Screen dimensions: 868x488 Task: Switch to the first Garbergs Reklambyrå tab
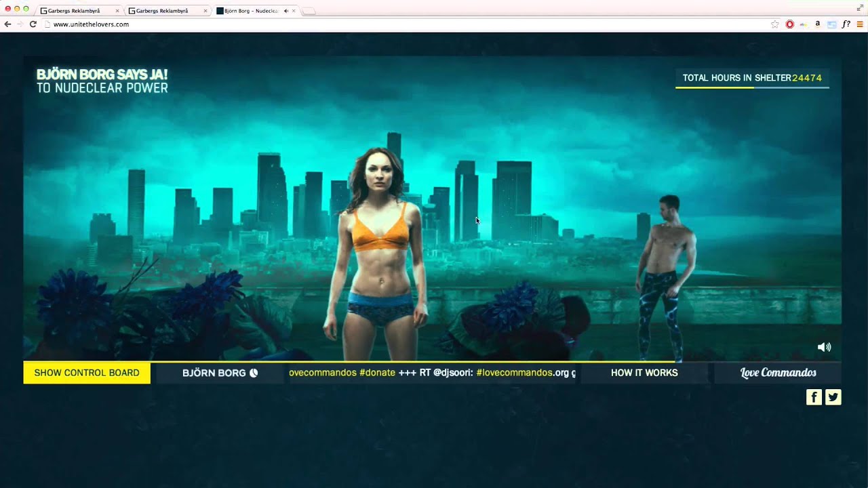[x=79, y=11]
